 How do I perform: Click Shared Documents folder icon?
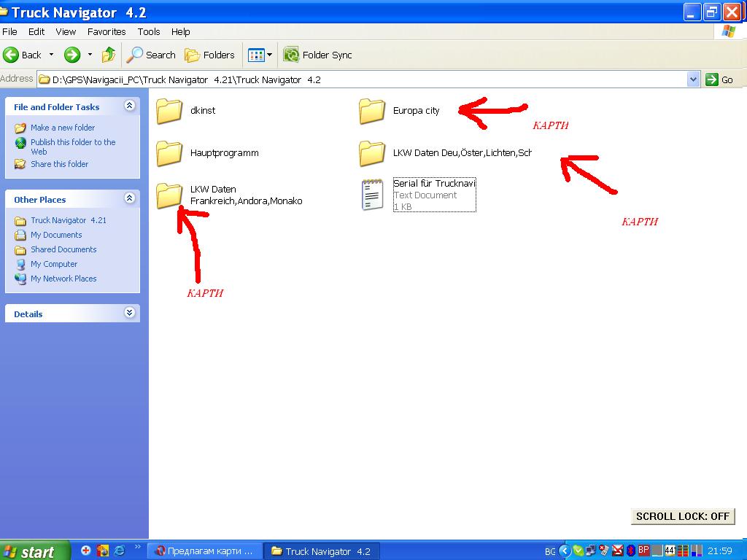tap(20, 249)
